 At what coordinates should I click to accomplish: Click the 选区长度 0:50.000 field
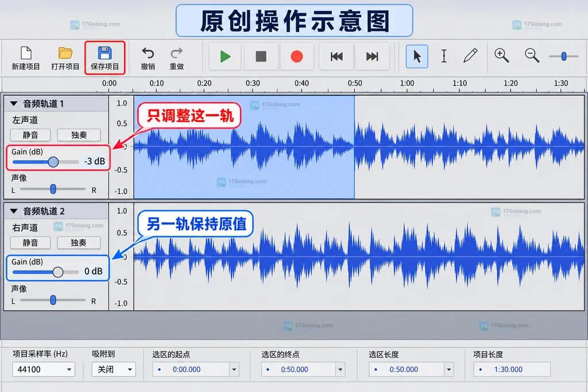point(407,370)
